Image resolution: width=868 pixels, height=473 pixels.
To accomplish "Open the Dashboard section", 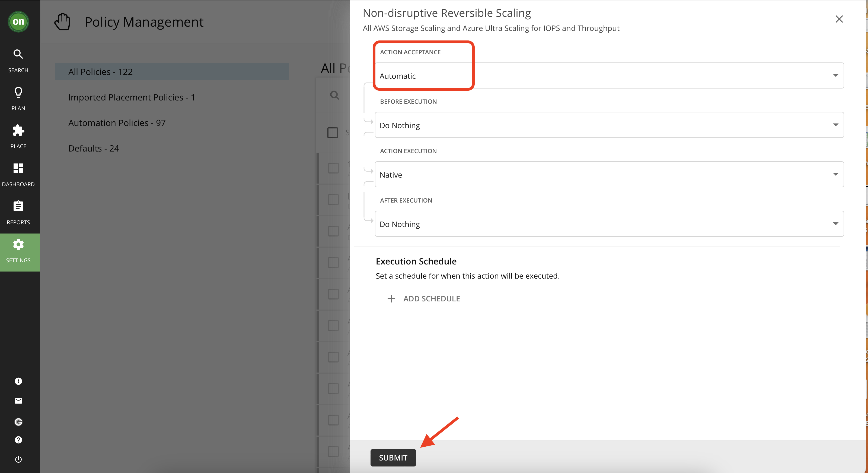I will click(x=18, y=175).
